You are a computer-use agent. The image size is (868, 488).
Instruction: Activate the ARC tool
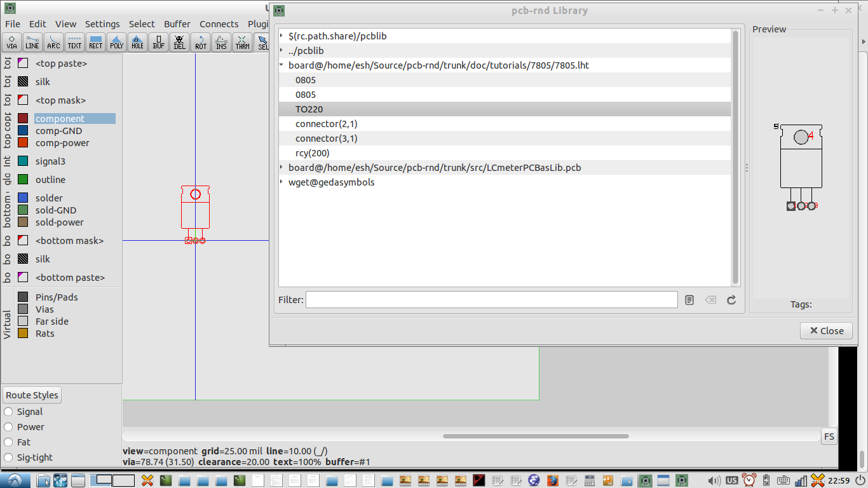pyautogui.click(x=53, y=43)
